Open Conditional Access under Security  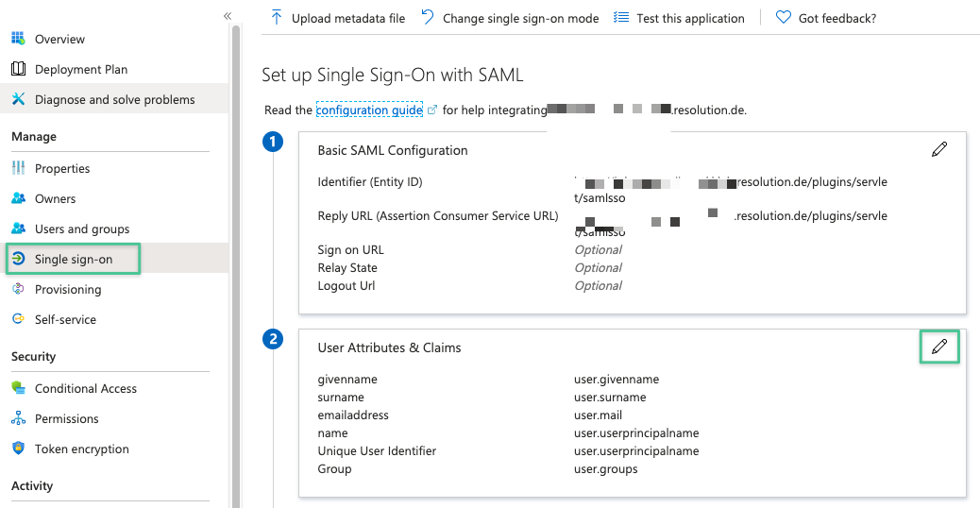point(86,389)
